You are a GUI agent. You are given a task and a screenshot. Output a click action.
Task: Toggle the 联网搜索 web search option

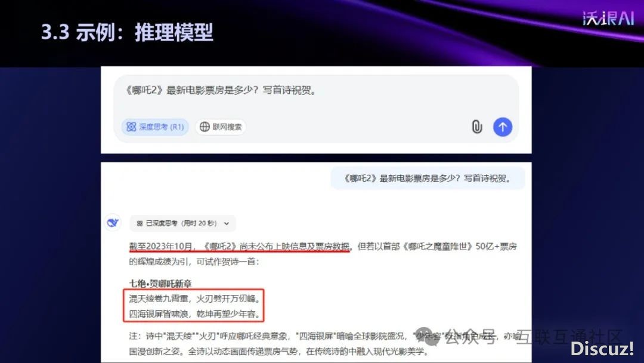[221, 127]
